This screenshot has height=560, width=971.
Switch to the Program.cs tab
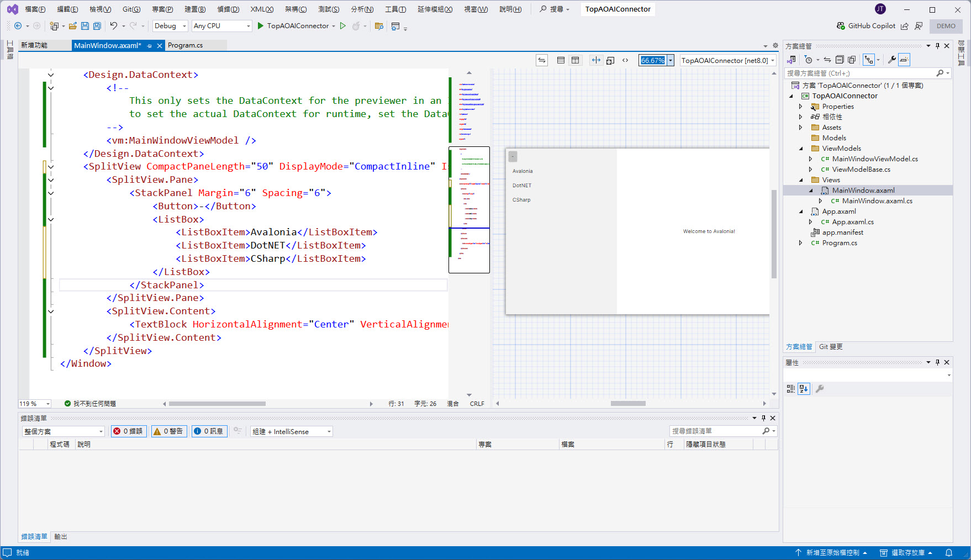click(185, 45)
